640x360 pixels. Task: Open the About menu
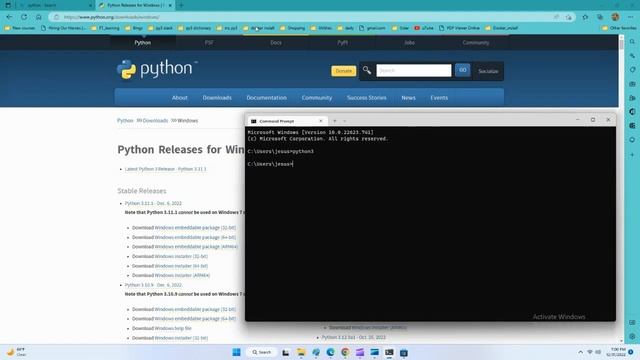[x=180, y=98]
